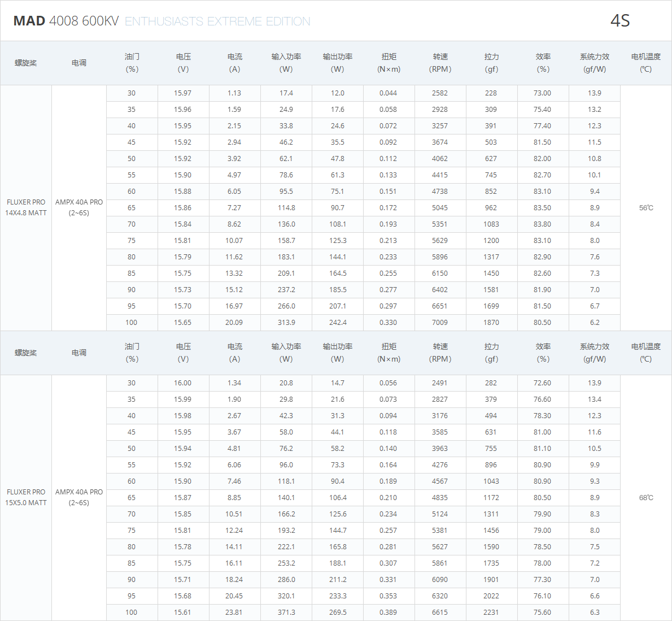Click the current value 23.81
Screen dimensions: 672x621
pyautogui.click(x=234, y=613)
